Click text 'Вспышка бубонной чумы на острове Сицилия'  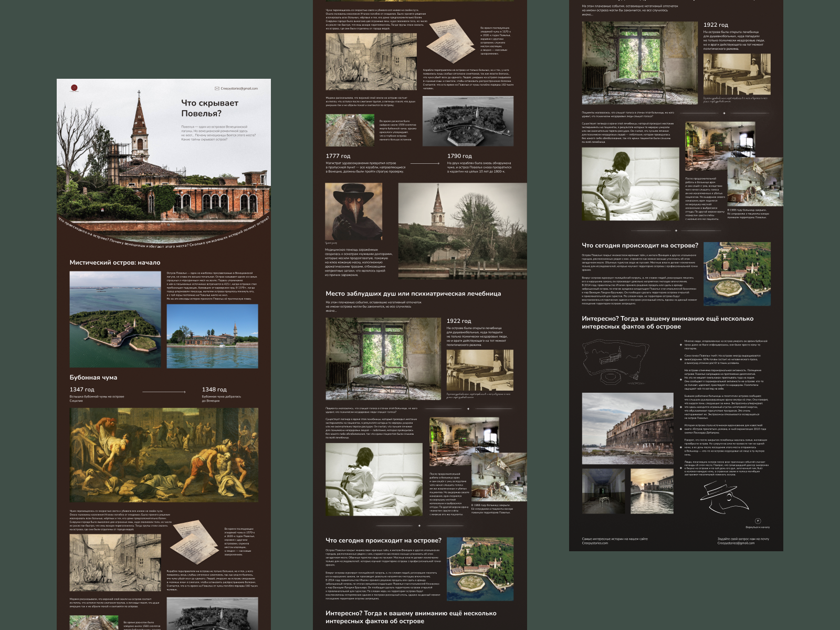[97, 398]
